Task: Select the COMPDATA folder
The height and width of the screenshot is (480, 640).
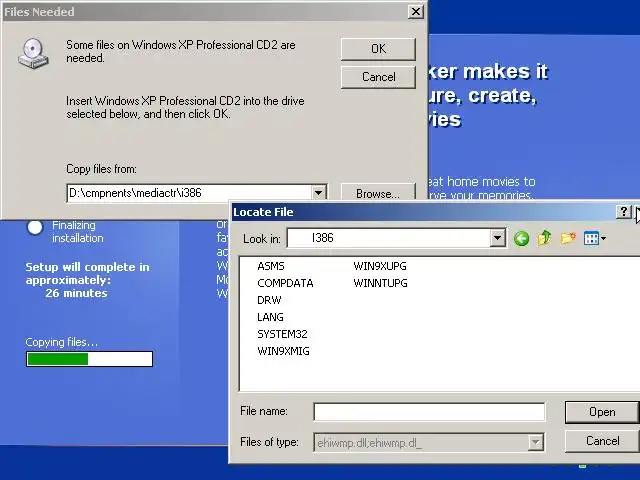Action: tap(285, 283)
